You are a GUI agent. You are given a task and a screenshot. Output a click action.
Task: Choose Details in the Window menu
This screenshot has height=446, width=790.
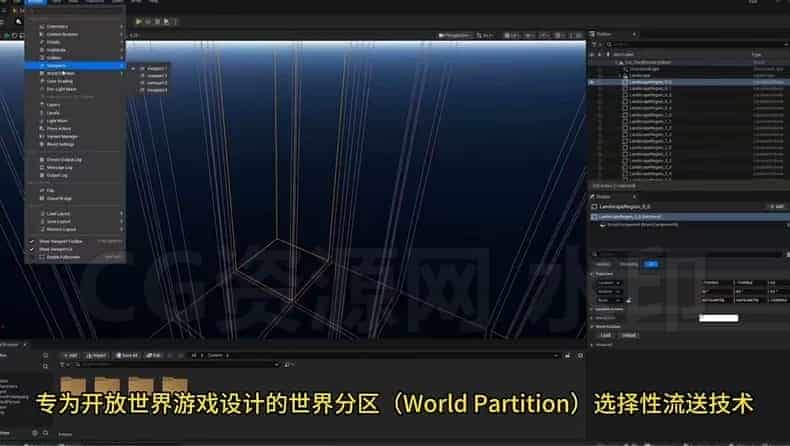75,42
